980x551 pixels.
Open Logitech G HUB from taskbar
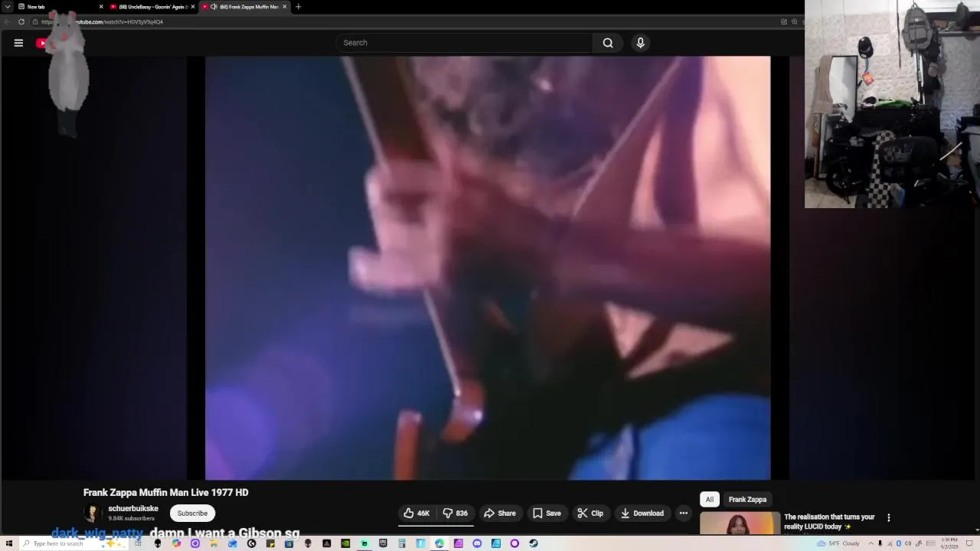pyautogui.click(x=251, y=543)
